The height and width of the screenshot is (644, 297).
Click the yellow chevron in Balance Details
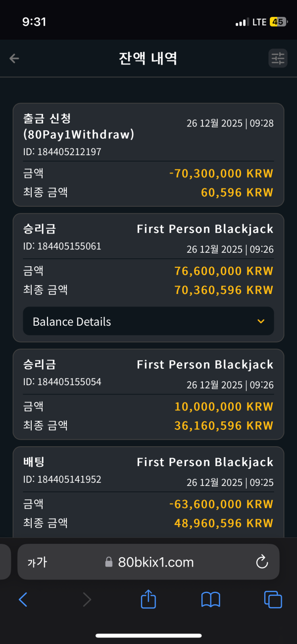click(261, 321)
